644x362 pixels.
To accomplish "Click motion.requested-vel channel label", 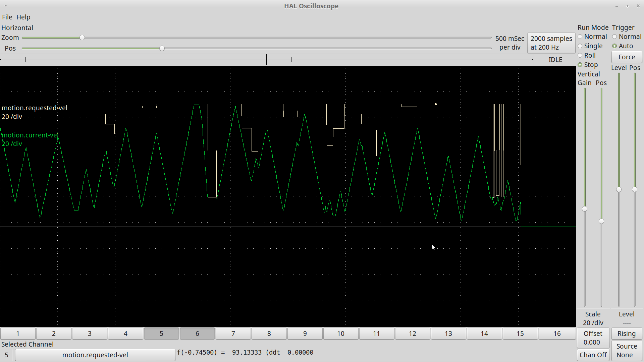I will [x=35, y=108].
